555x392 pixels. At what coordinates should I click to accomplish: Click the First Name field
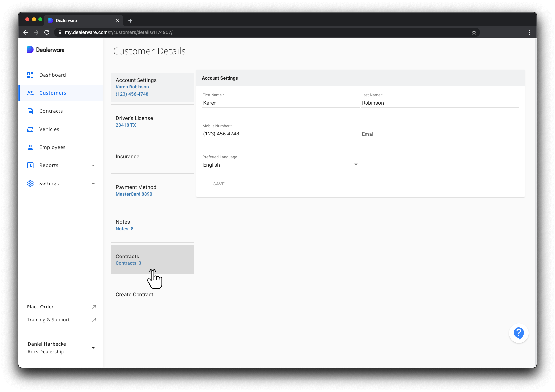[281, 103]
